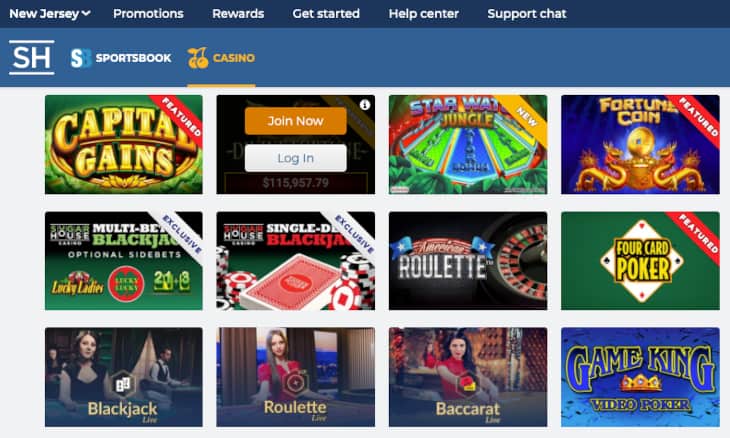Click the SB Sportsbook logo icon
The image size is (730, 438).
(81, 58)
